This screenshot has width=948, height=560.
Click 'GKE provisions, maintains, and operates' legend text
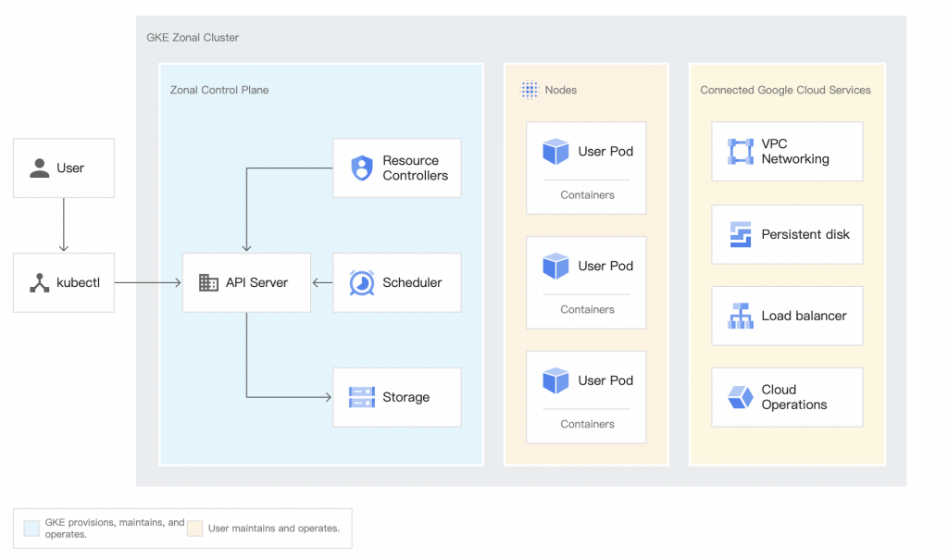click(114, 528)
